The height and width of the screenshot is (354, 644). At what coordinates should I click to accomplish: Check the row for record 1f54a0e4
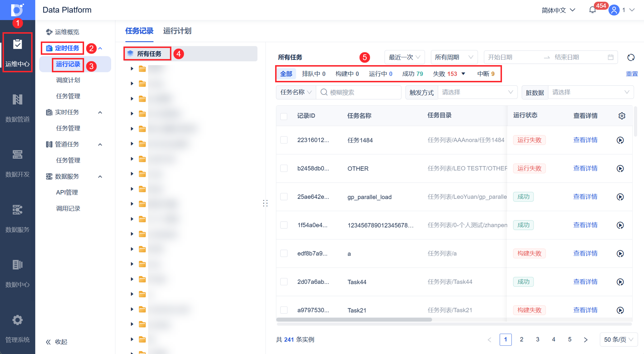click(x=284, y=225)
